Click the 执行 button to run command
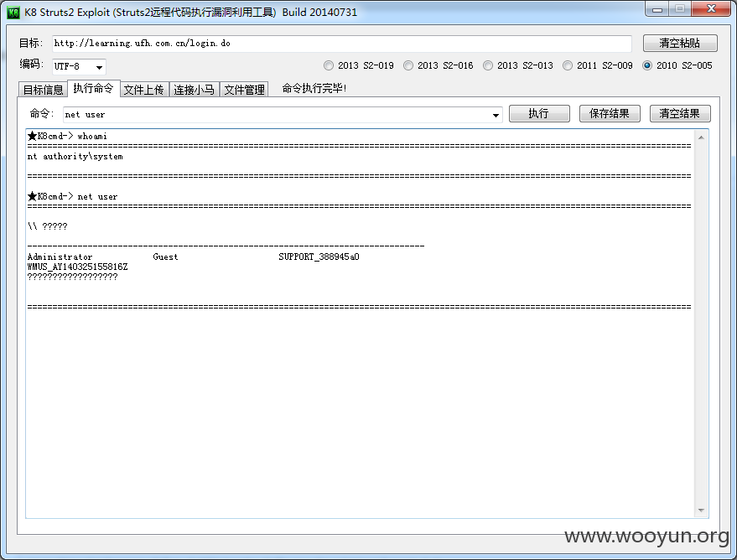Image resolution: width=737 pixels, height=560 pixels. point(539,114)
